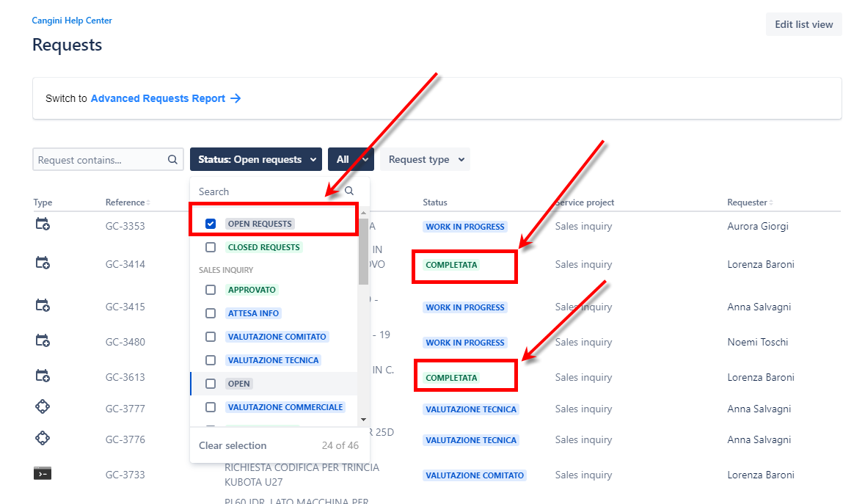
Task: Click the SALES INQUIRY group heading
Action: 226,270
